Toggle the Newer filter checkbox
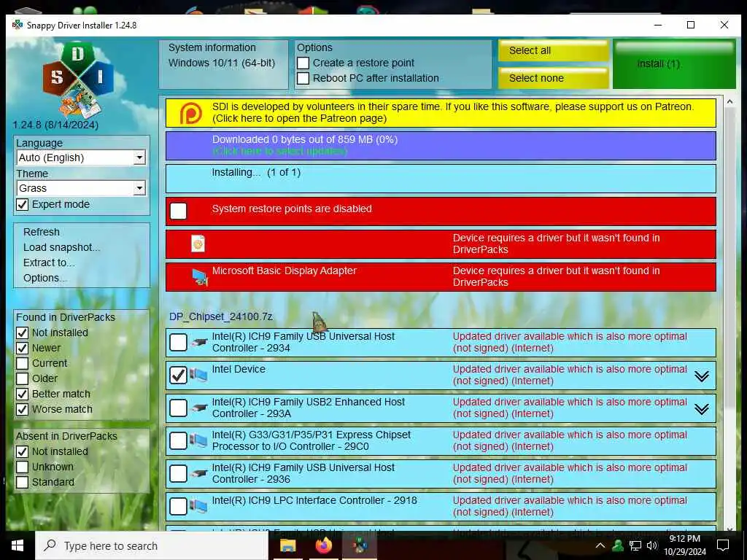 (23, 348)
